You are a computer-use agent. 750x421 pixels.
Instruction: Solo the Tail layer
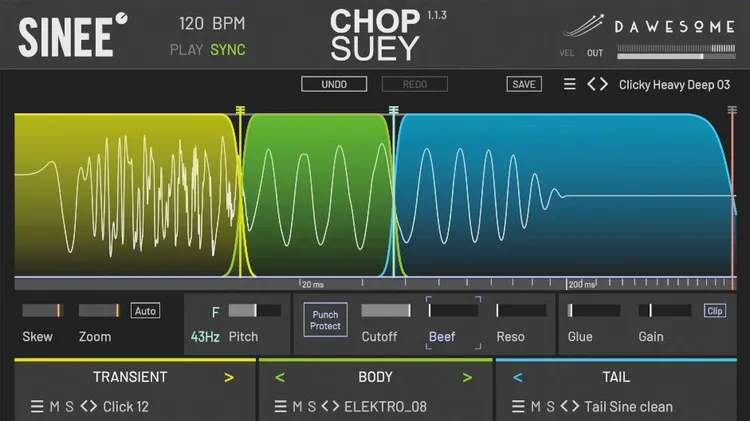(x=551, y=407)
